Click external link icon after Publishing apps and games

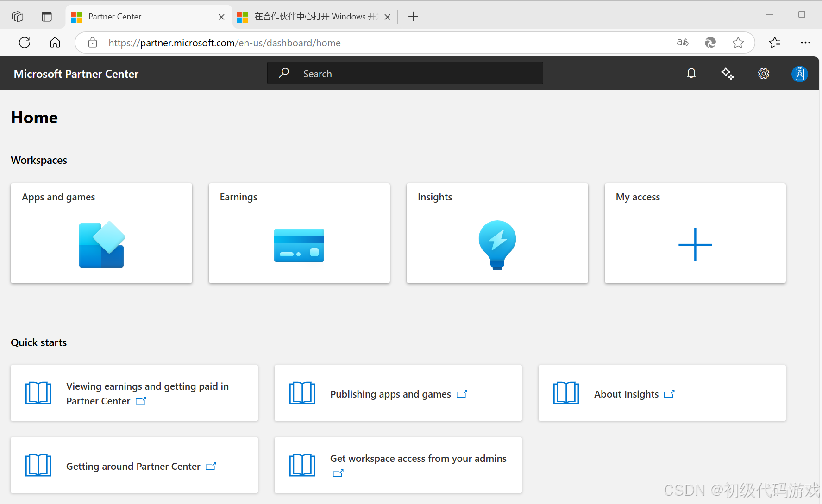(x=462, y=394)
